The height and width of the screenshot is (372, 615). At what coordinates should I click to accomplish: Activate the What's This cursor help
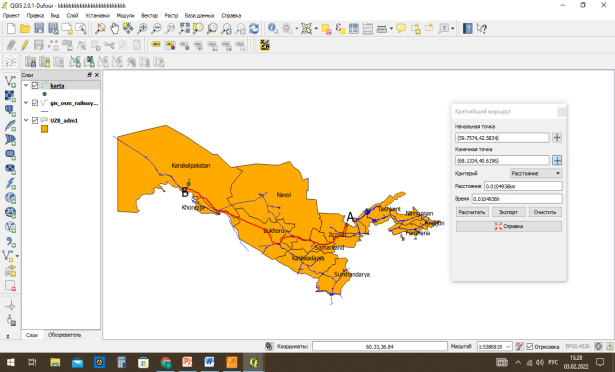[482, 28]
